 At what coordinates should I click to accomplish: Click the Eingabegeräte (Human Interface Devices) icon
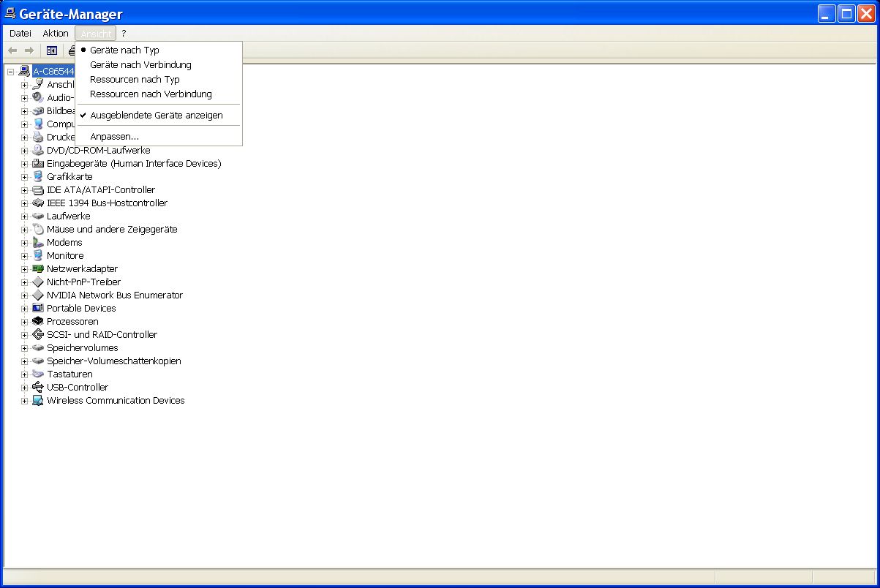[x=38, y=163]
